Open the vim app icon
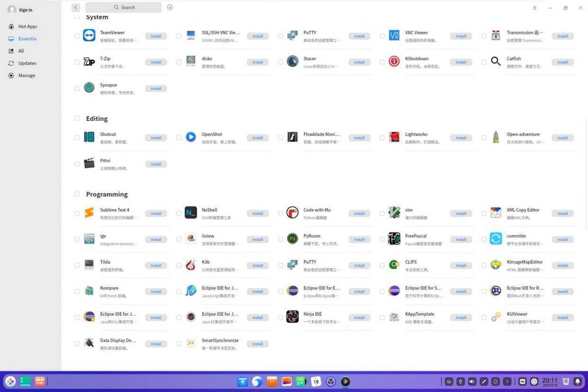Viewport: 588px width, 392px height. (394, 213)
